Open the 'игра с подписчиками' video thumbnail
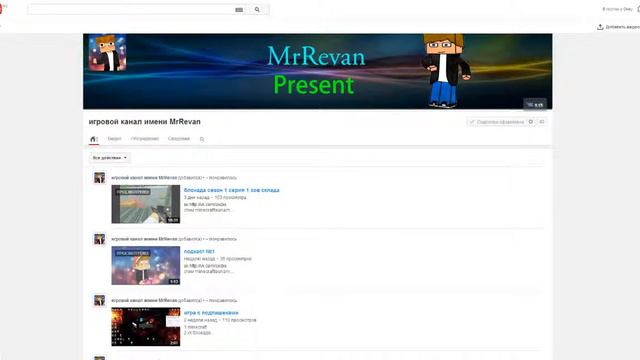640x360 pixels. coord(146,327)
